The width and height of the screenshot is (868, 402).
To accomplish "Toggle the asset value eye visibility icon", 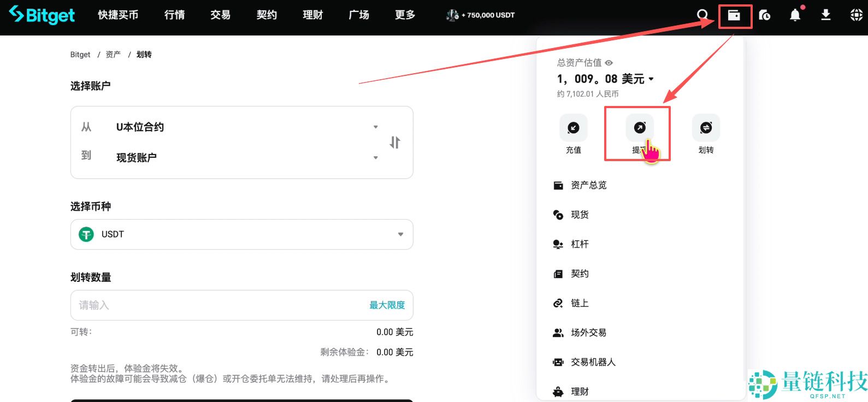I will pos(609,63).
